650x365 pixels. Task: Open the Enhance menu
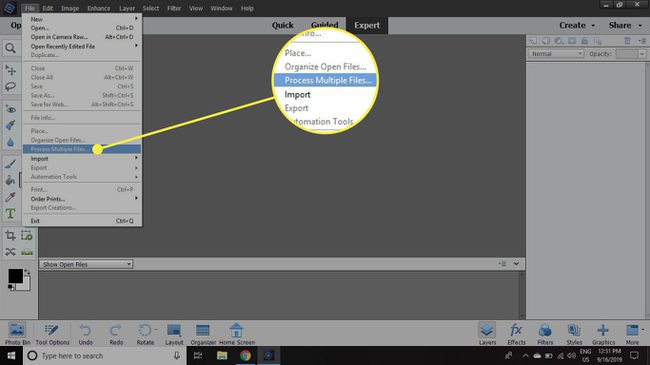point(99,8)
